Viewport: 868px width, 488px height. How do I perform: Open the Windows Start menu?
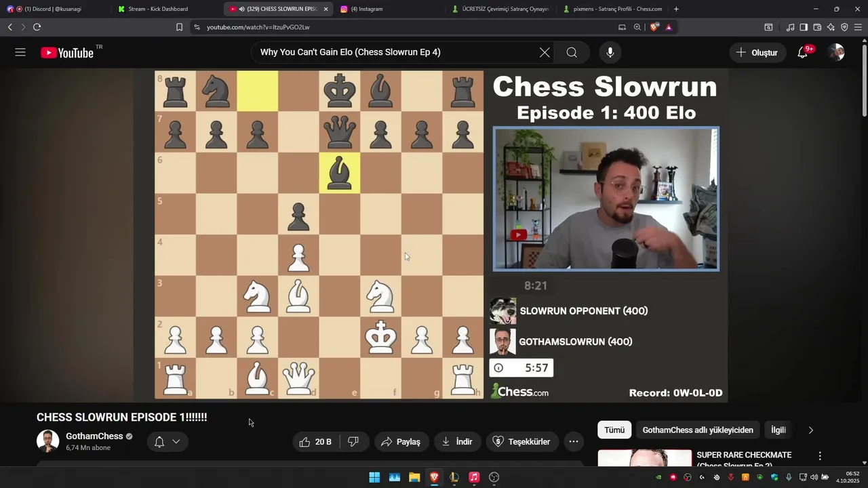374,477
